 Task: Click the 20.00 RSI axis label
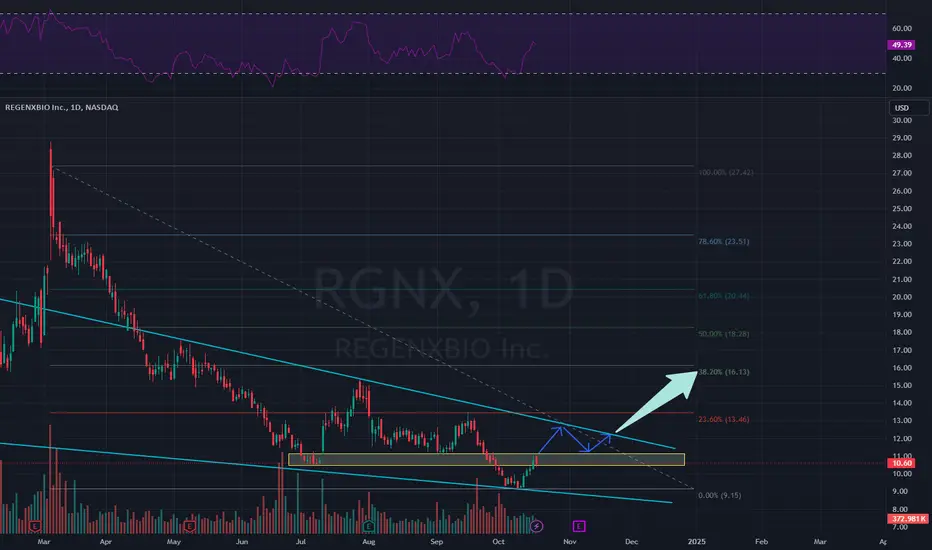pos(902,88)
